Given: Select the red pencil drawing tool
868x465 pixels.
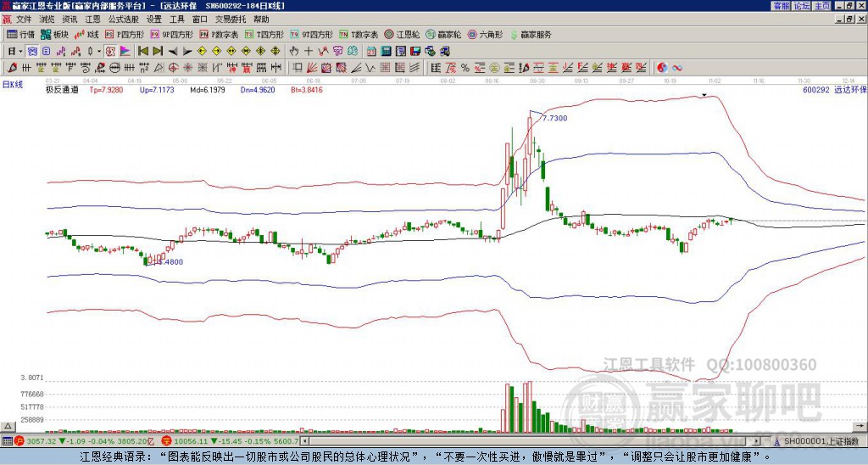Looking at the screenshot, I should pos(11,68).
